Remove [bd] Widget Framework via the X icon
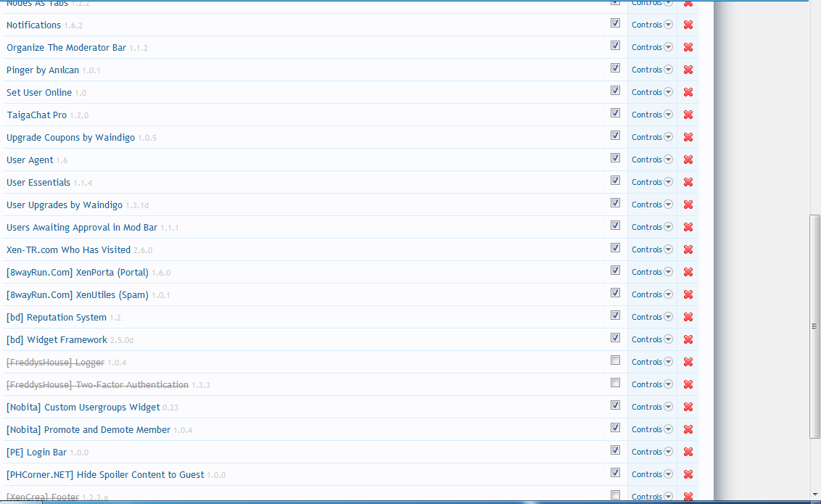Viewport: 821px width, 504px height. 688,339
